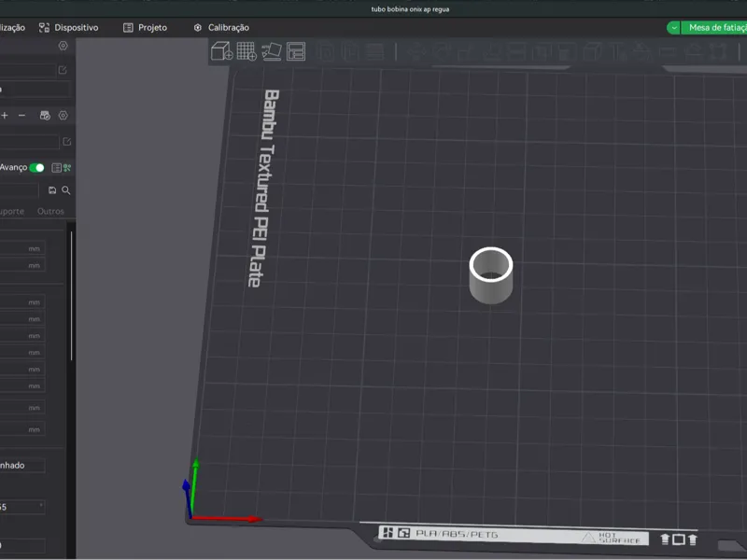
Task: Click the Auto orient toolbar icon
Action: click(x=272, y=51)
